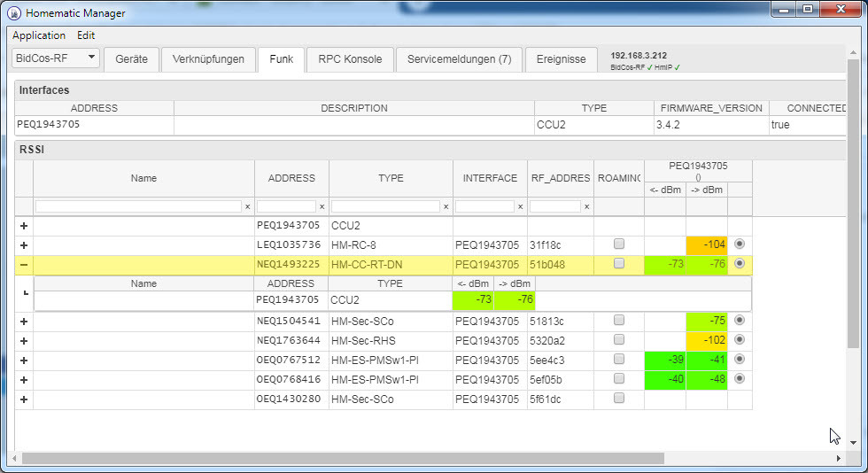The width and height of the screenshot is (868, 473).
Task: Click the scroll-right arrow
Action: coord(839,459)
